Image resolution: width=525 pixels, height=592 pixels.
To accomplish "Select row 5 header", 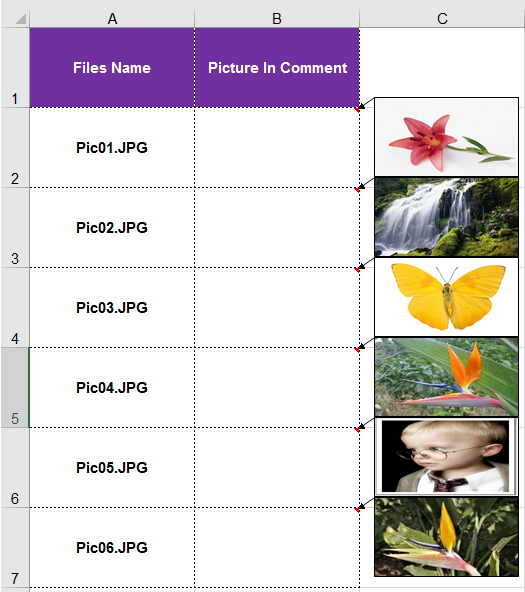I will (x=15, y=388).
